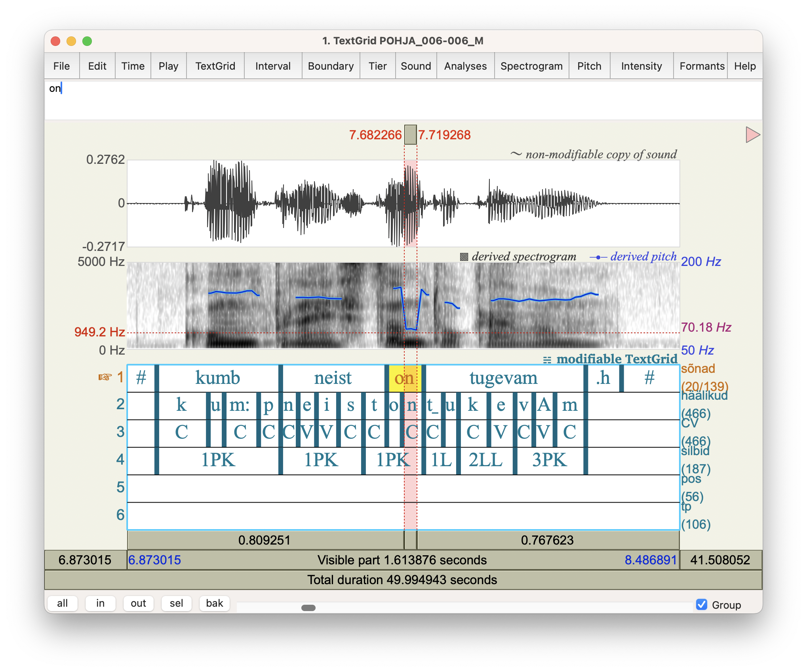Click the pink play triangle icon
The height and width of the screenshot is (672, 807).
(x=752, y=135)
